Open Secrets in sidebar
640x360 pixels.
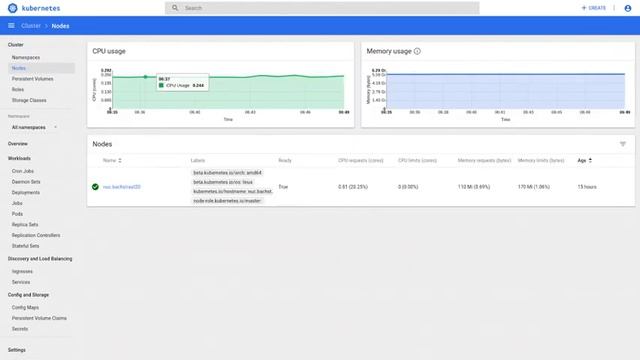[20, 329]
